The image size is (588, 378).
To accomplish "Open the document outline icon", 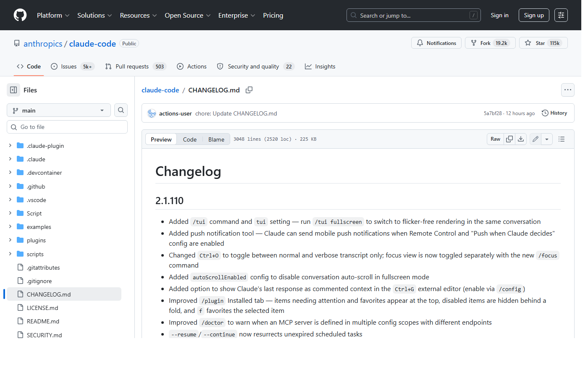I will point(562,139).
